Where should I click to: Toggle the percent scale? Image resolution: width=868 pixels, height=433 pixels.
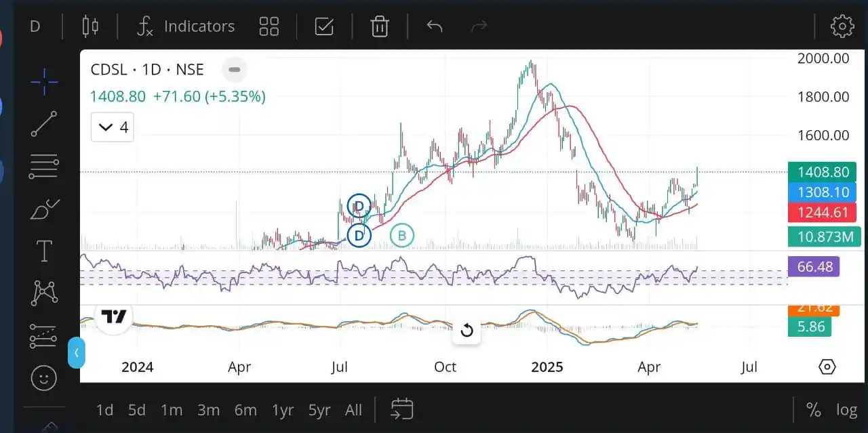[x=813, y=410]
